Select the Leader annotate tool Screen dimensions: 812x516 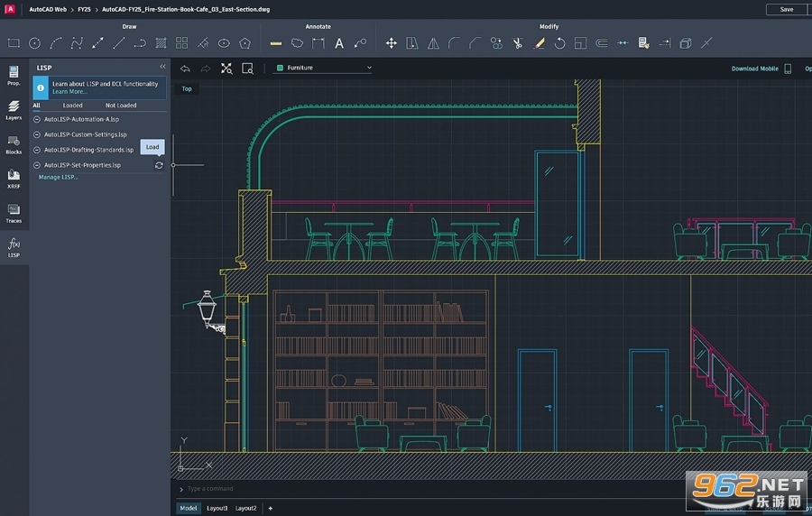(360, 43)
